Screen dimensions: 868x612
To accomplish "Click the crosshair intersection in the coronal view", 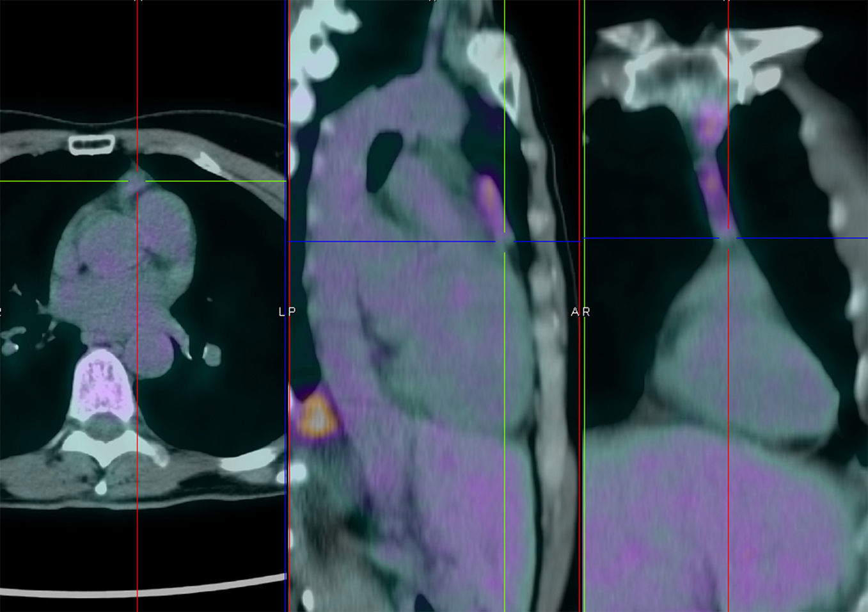I will point(728,238).
